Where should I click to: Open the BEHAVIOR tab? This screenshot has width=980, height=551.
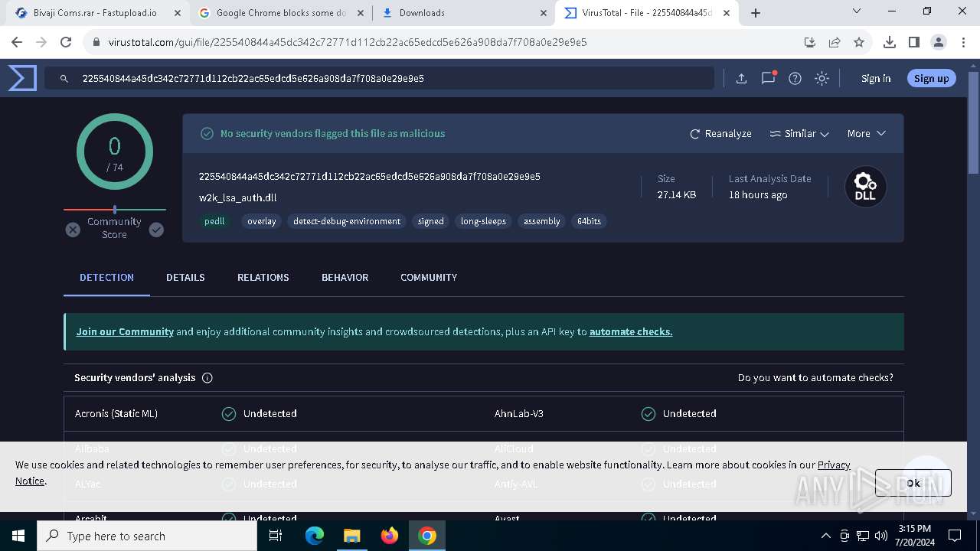coord(345,277)
